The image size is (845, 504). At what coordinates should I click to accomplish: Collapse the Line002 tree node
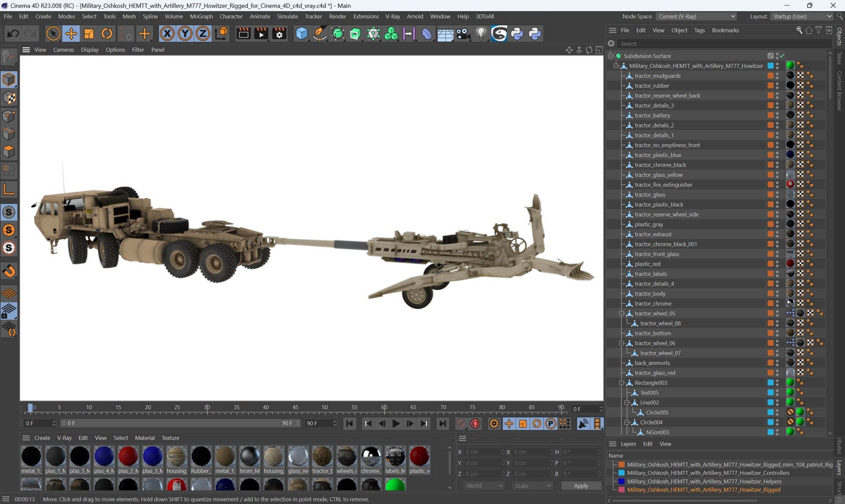click(x=627, y=403)
